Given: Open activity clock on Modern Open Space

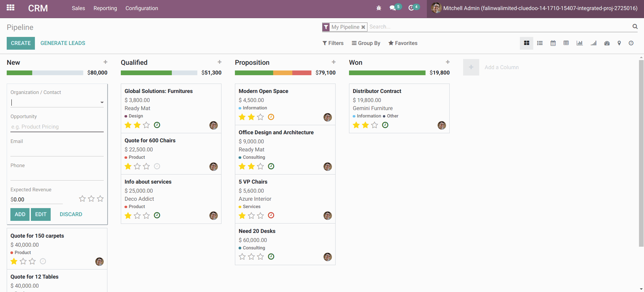Looking at the screenshot, I should tap(271, 117).
